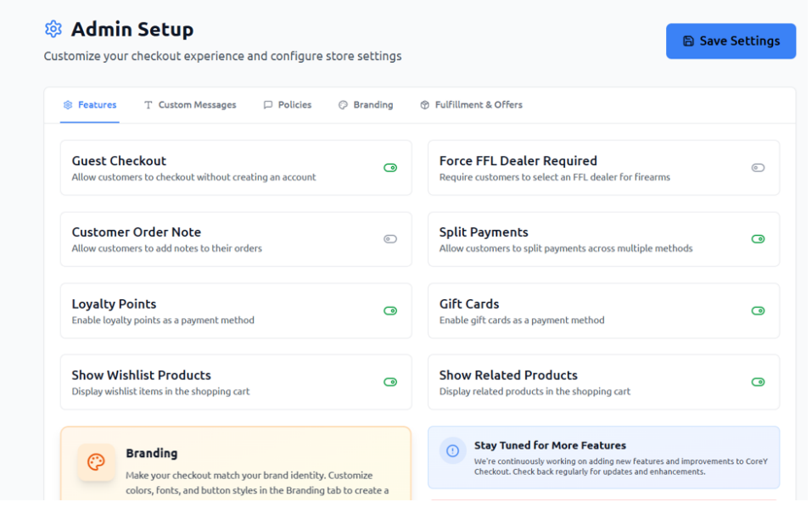Switch to the Fulfillment & Offers tab
The width and height of the screenshot is (812, 530).
[471, 105]
